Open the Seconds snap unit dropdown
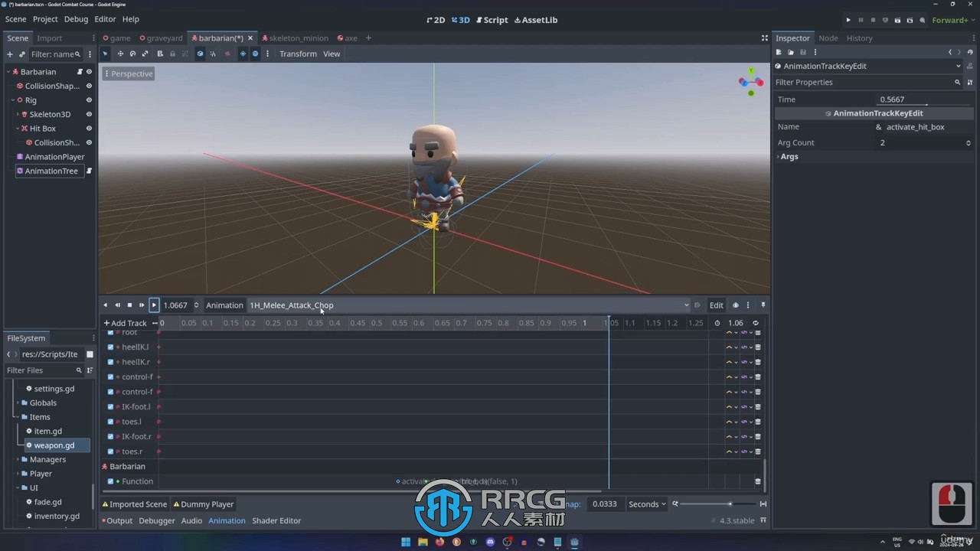The height and width of the screenshot is (551, 980). (646, 504)
